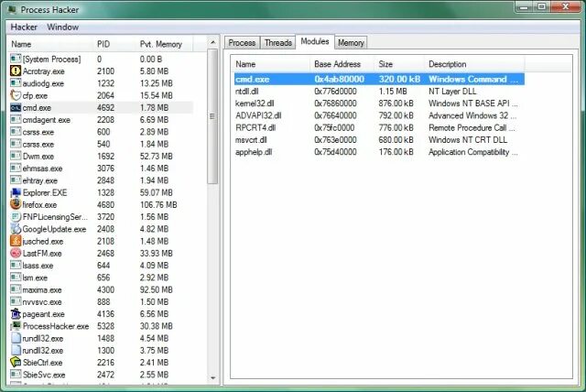
Task: Click the Remote Procedure Call description
Action: (472, 127)
